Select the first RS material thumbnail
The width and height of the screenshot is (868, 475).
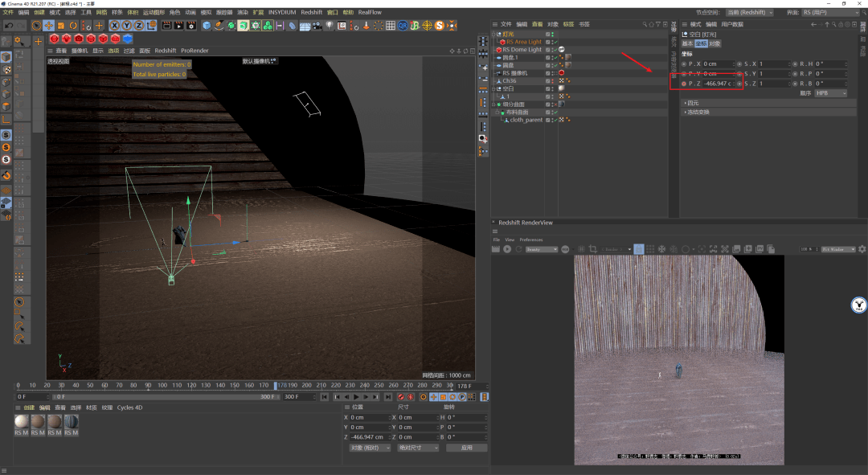22,422
